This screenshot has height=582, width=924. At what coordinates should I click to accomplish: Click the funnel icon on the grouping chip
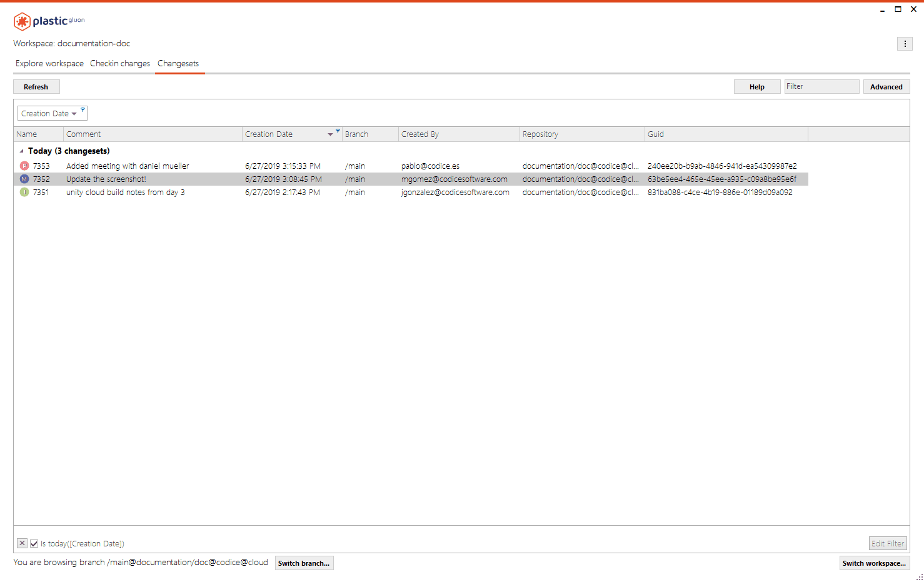(83, 109)
